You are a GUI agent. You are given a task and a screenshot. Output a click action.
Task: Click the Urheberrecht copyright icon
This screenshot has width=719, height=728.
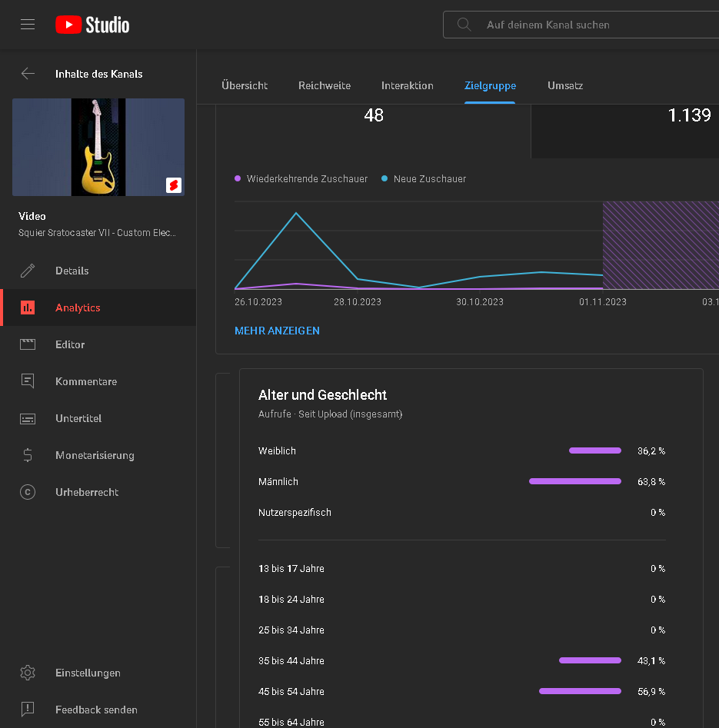[28, 492]
